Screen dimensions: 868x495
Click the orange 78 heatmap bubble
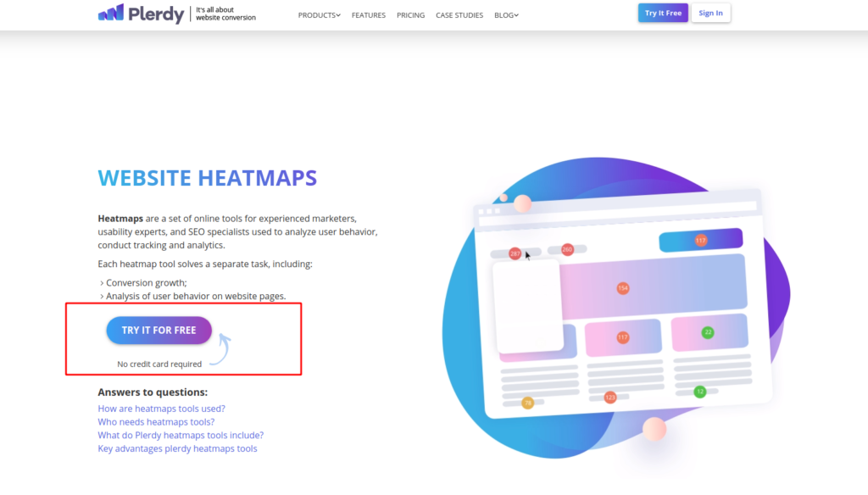527,403
